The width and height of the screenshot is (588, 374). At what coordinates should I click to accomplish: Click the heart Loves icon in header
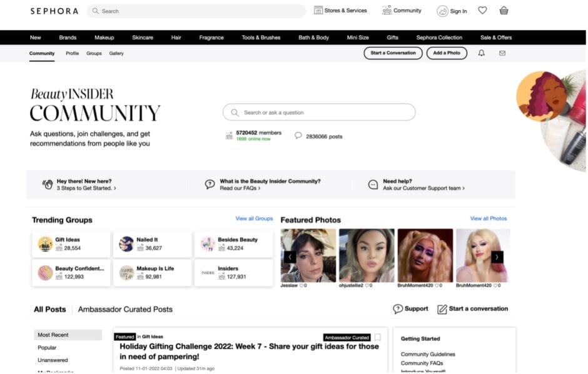pos(482,11)
